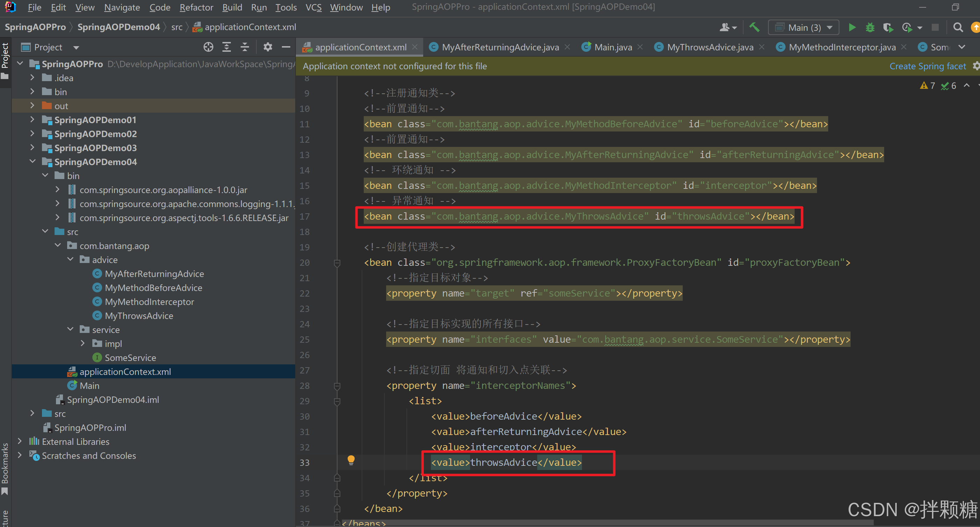
Task: Click the green Run button
Action: pyautogui.click(x=852, y=27)
